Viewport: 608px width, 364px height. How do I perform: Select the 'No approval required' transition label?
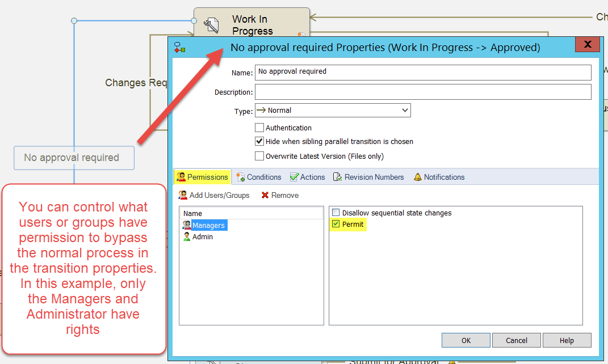tap(74, 158)
